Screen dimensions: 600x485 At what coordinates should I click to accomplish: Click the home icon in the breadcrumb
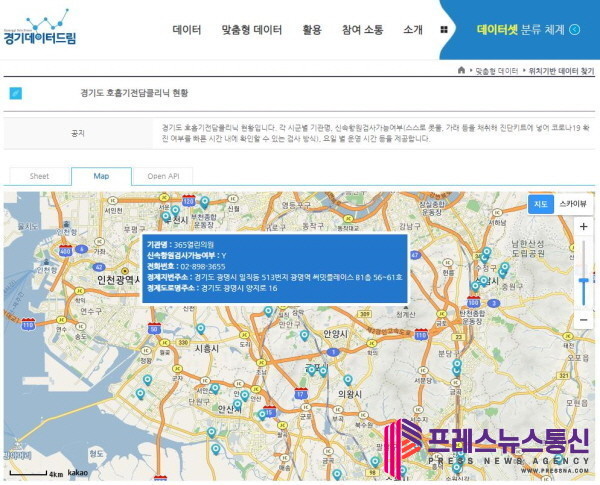461,71
